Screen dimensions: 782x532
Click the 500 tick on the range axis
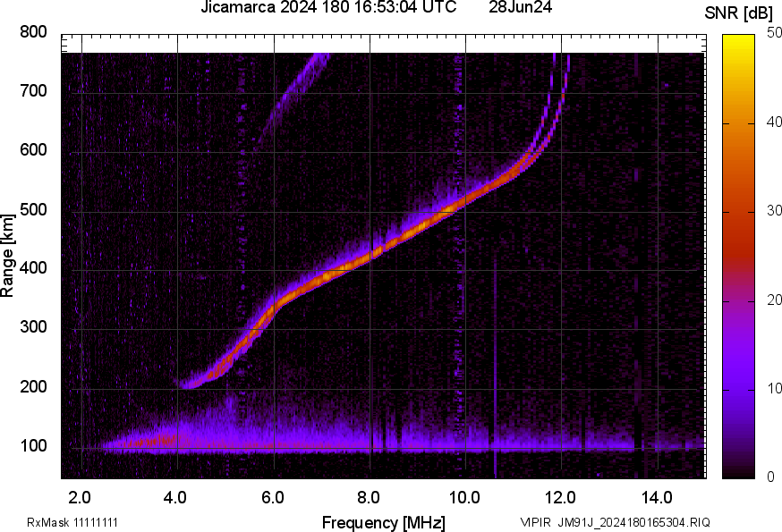coord(32,210)
